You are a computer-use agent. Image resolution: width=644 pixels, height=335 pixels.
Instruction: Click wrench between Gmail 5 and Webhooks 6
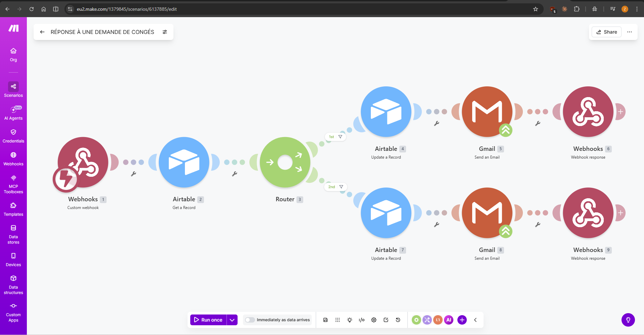point(538,123)
